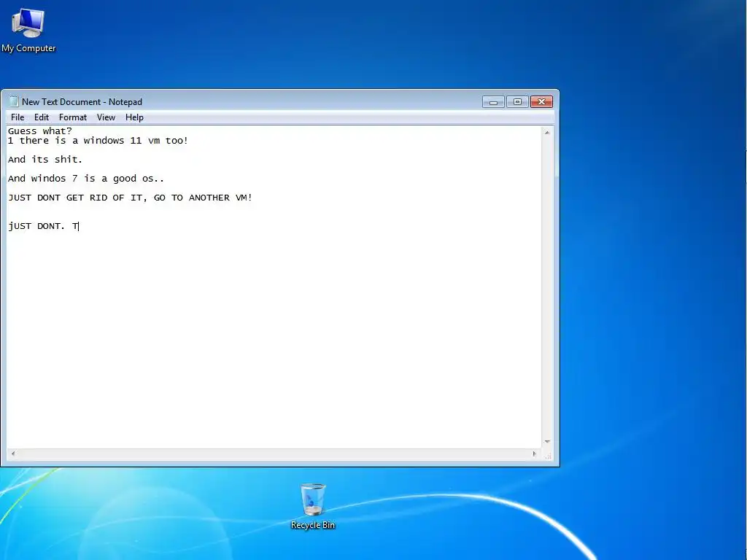Click the horizontal scrollbar left arrow

(13, 454)
